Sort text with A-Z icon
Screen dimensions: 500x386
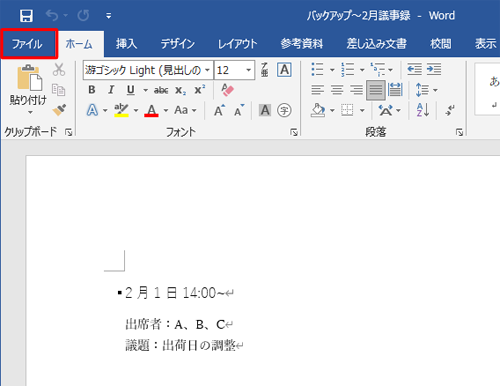pyautogui.click(x=423, y=110)
